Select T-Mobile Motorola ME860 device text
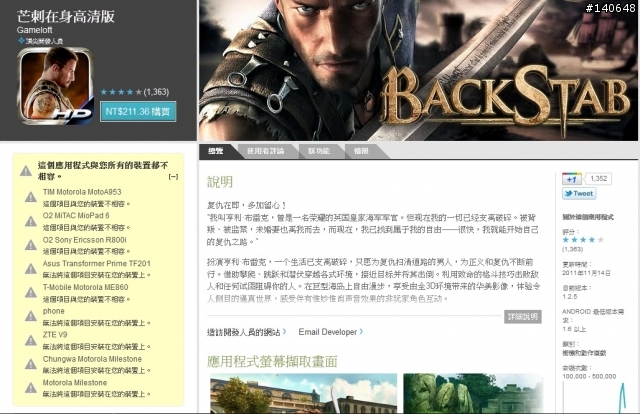Viewport: 640px width, 414px height. click(85, 287)
